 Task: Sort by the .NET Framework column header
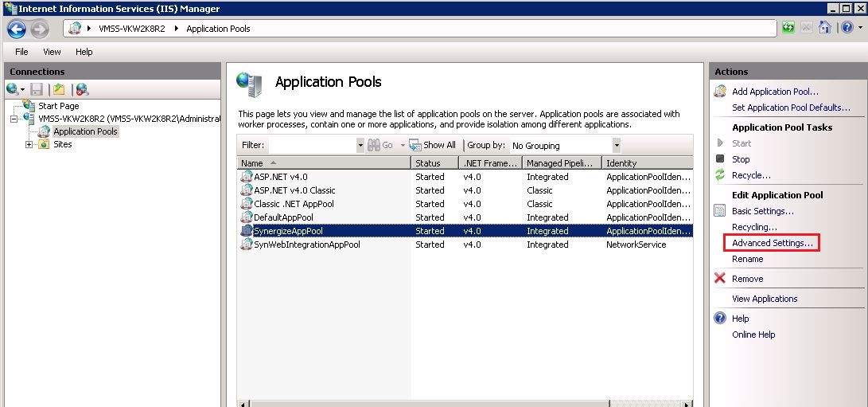(x=490, y=163)
